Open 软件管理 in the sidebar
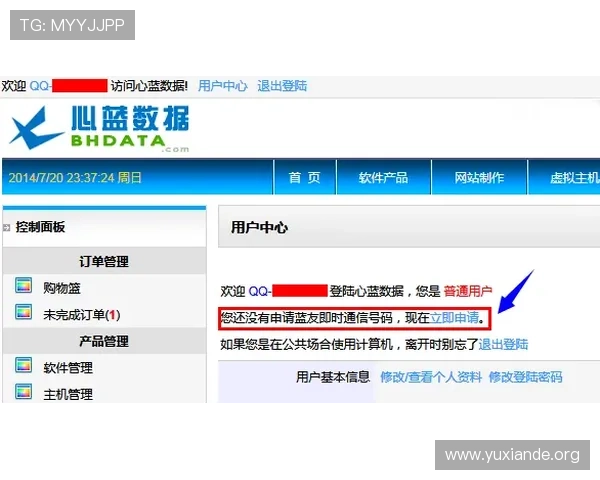The height and width of the screenshot is (480, 600). [68, 368]
